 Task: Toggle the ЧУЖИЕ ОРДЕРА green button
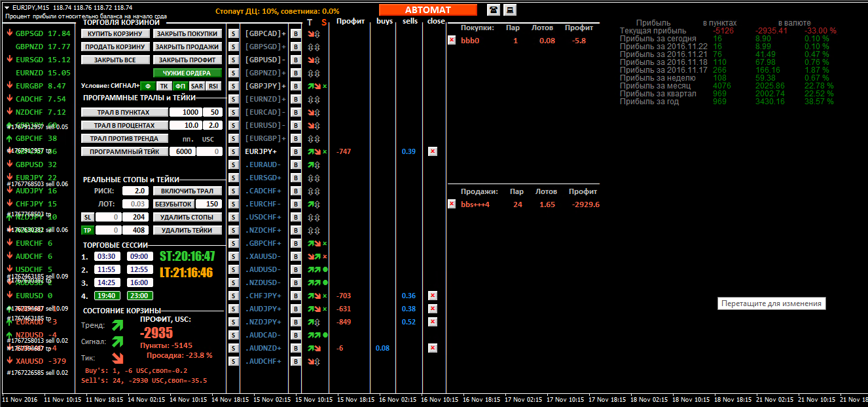pyautogui.click(x=187, y=73)
